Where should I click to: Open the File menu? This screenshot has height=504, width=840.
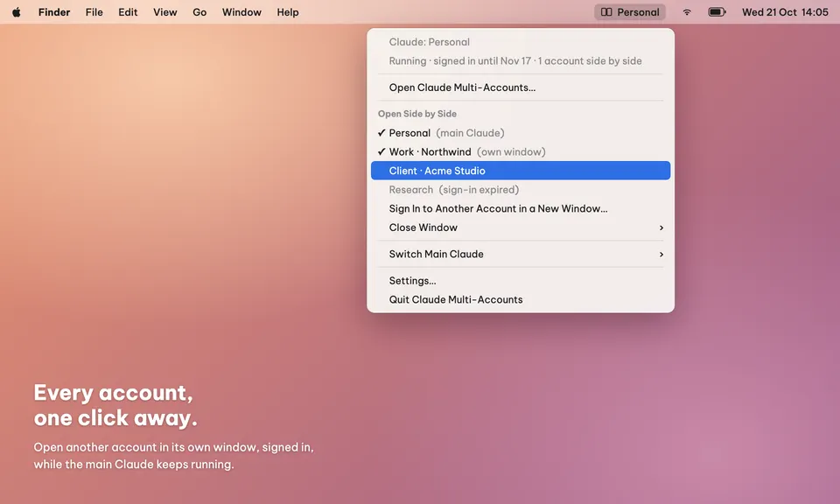coord(94,11)
